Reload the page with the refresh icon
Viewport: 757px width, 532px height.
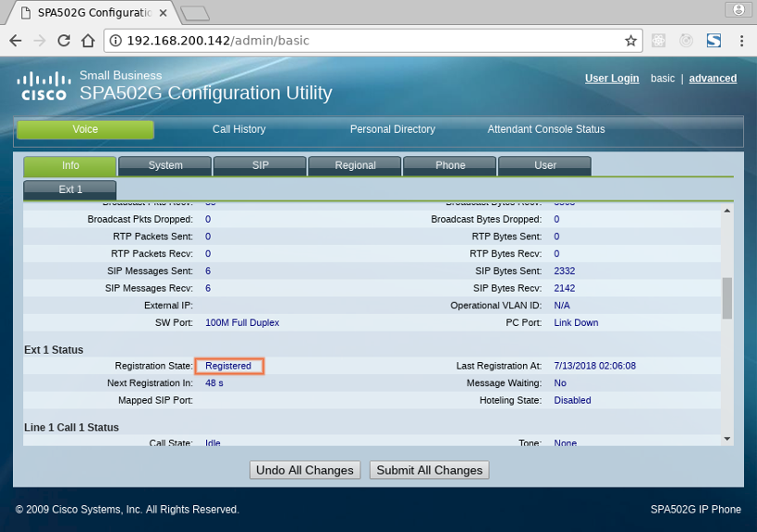point(64,41)
